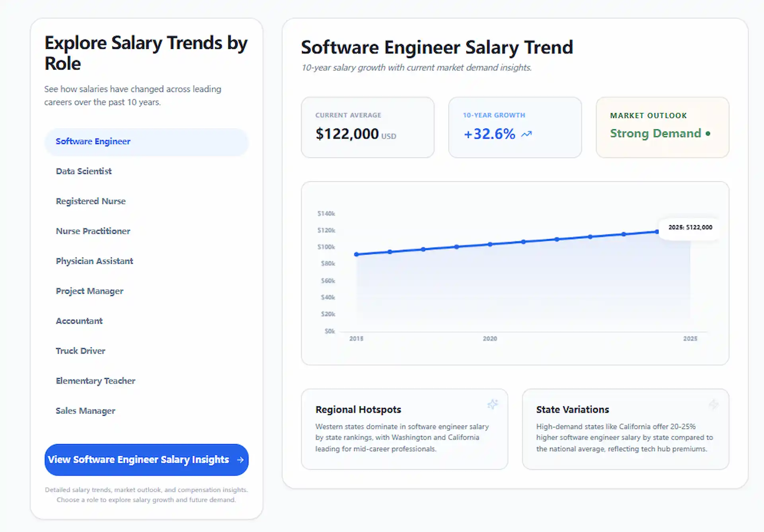
Task: Click the MARKET OUTLOOK label
Action: [649, 116]
